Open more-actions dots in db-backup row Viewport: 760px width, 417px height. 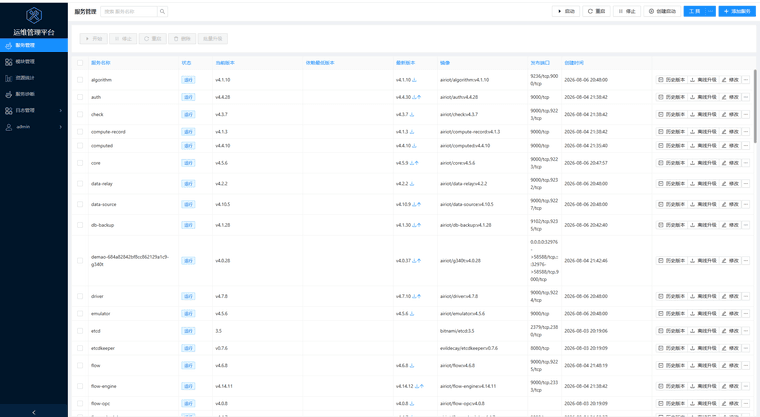click(x=746, y=225)
